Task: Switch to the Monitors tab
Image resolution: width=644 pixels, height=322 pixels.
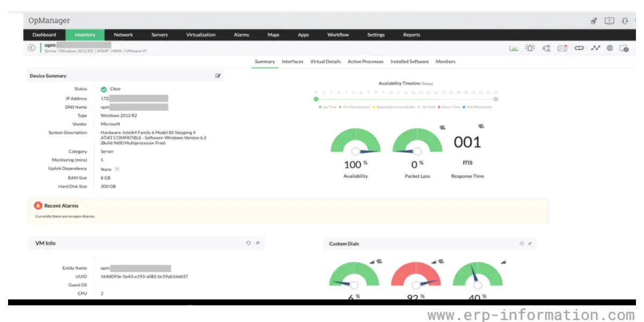Action: [445, 62]
